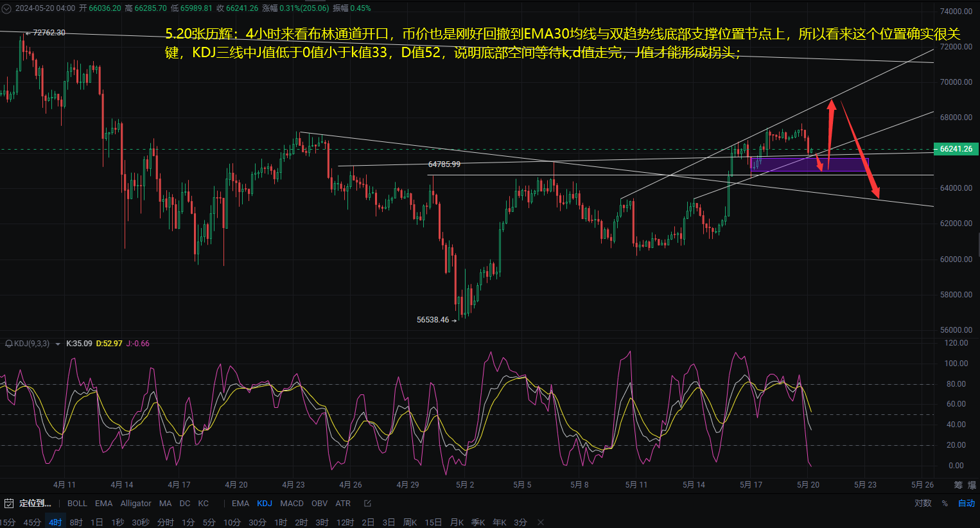This screenshot has height=528, width=980.
Task: Toggle the % percentage scale
Action: 945,504
